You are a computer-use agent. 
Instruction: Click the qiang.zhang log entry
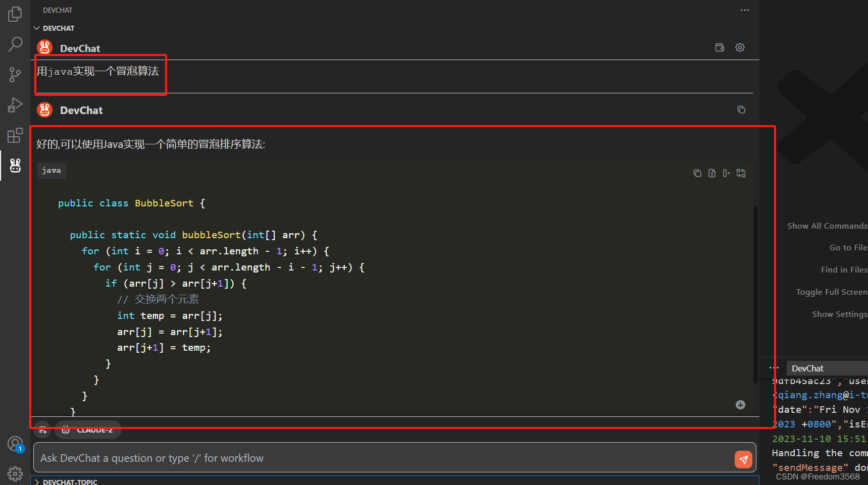pos(820,395)
